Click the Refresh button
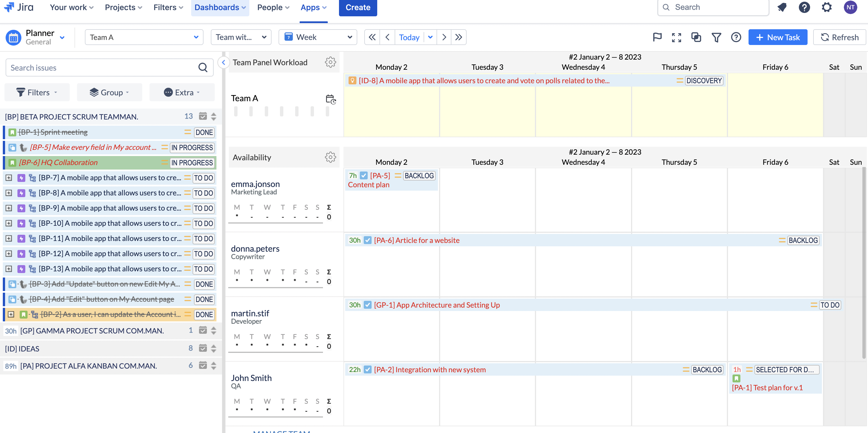868x433 pixels. coord(839,37)
